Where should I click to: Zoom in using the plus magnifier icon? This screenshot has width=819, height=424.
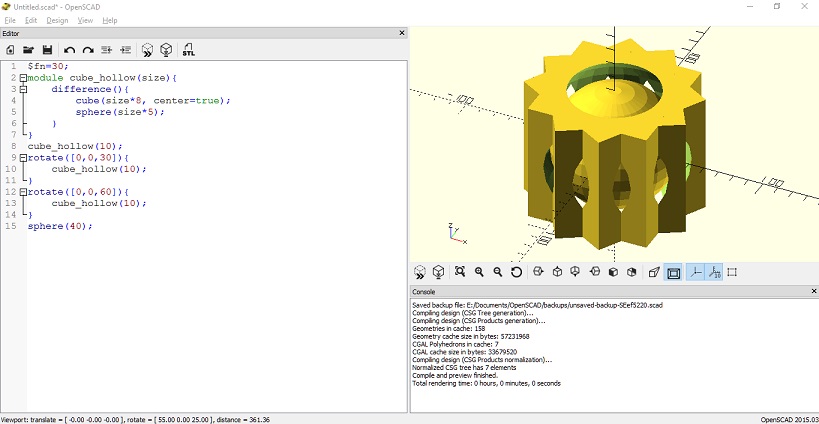tap(479, 272)
